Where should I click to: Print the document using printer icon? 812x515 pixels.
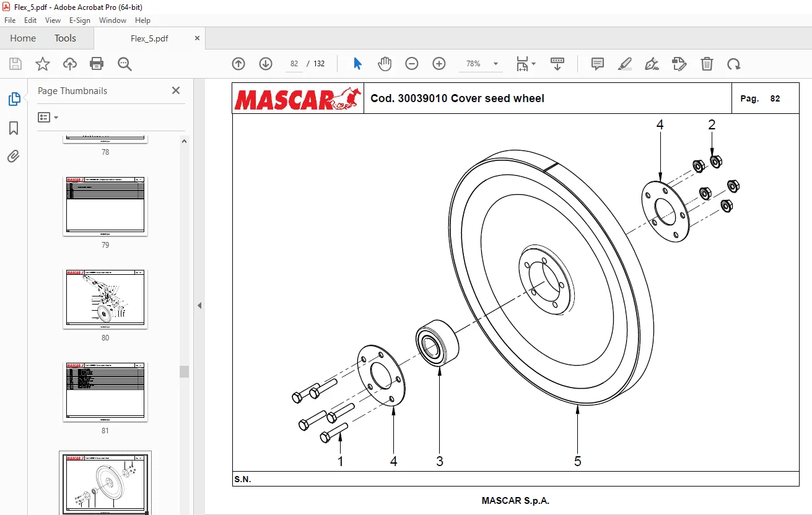97,64
